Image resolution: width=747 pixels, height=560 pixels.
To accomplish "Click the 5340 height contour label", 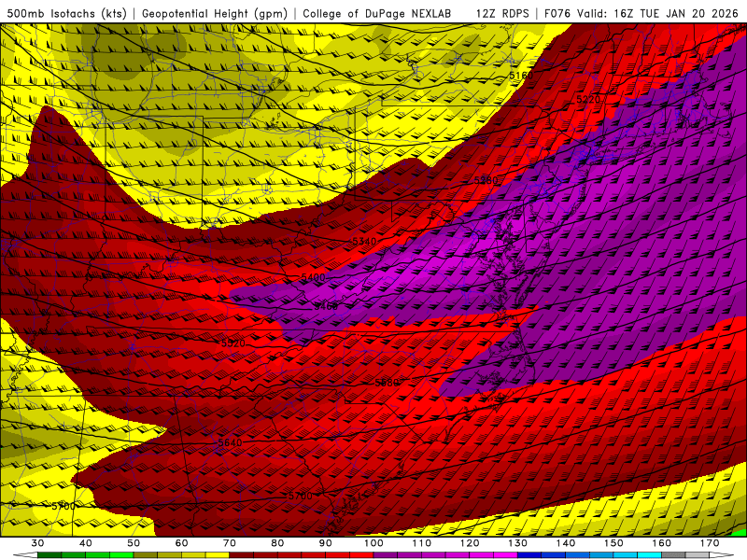I will (364, 242).
